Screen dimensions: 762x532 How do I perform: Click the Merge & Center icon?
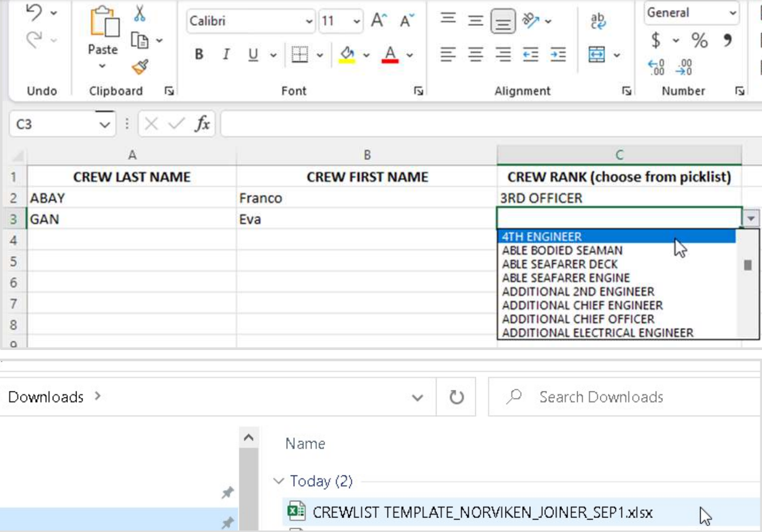coord(597,54)
